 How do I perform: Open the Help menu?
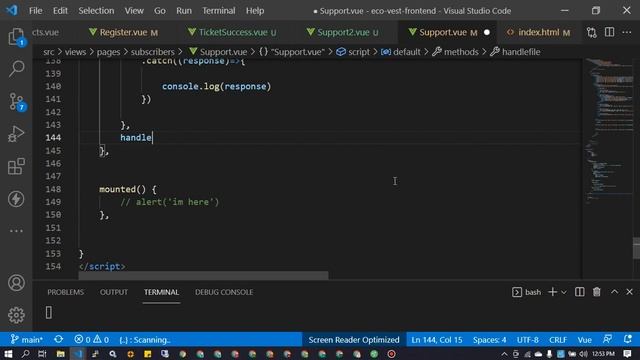[x=255, y=11]
